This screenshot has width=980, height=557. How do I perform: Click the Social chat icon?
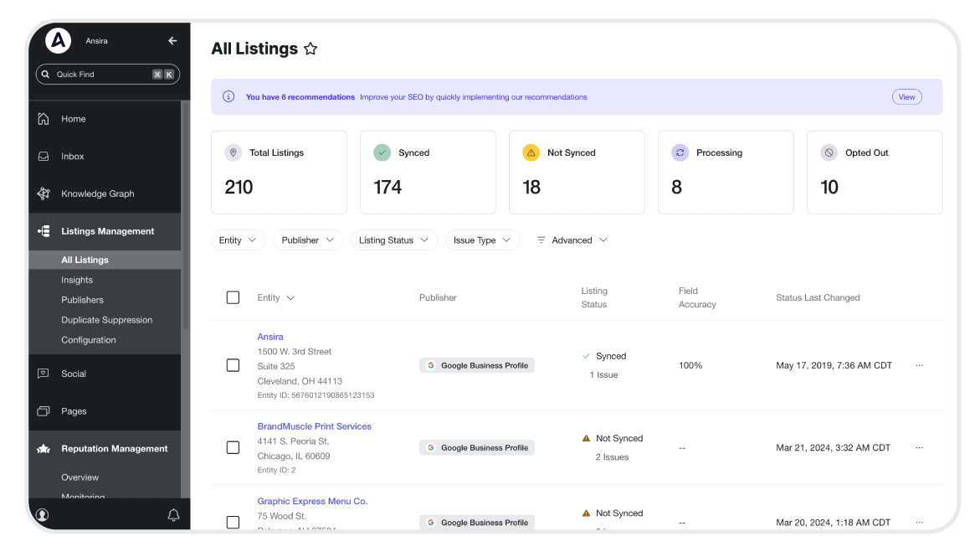pyautogui.click(x=44, y=374)
